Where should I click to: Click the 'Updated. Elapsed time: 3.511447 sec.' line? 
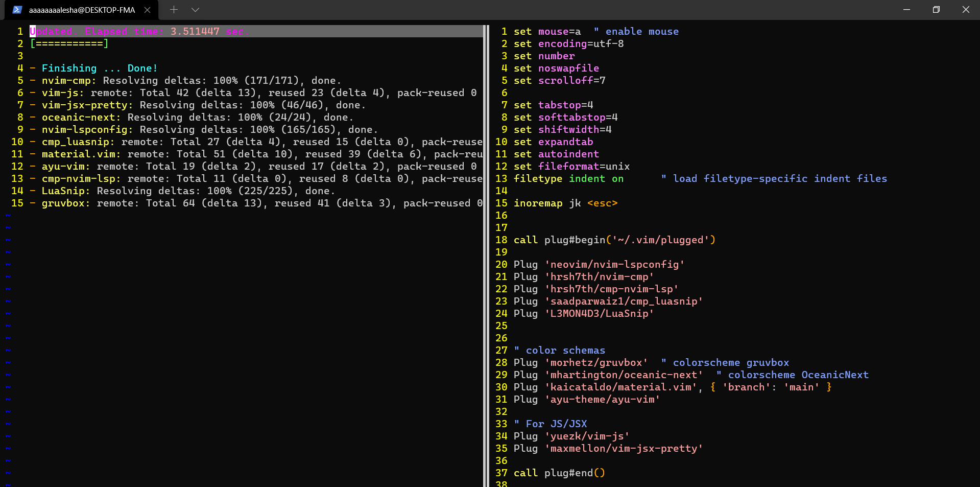click(x=140, y=32)
